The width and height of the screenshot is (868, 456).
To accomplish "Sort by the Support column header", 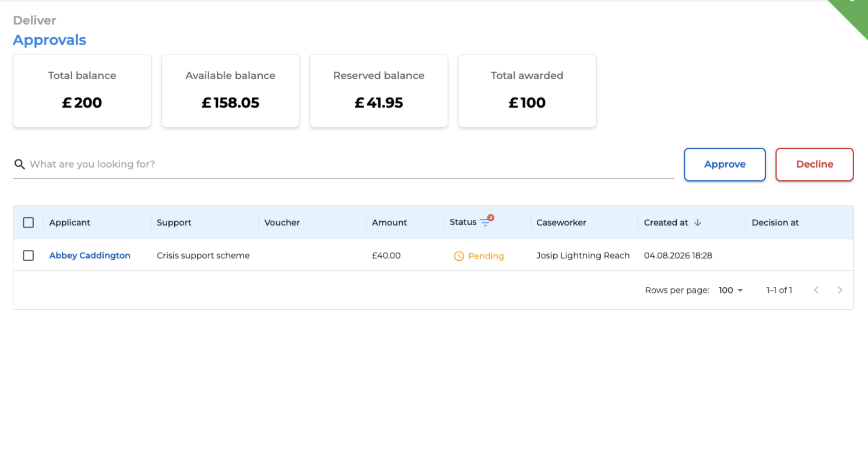I will (x=174, y=222).
